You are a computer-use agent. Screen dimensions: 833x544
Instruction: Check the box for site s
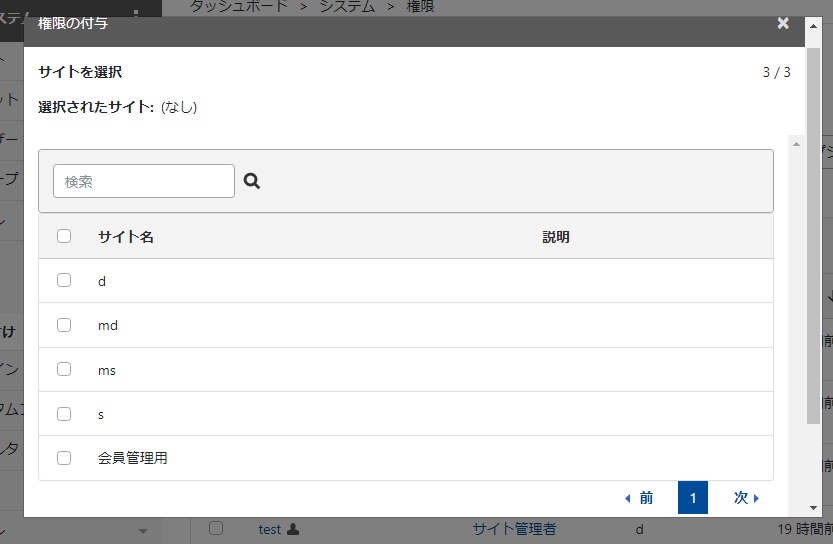pyautogui.click(x=64, y=413)
